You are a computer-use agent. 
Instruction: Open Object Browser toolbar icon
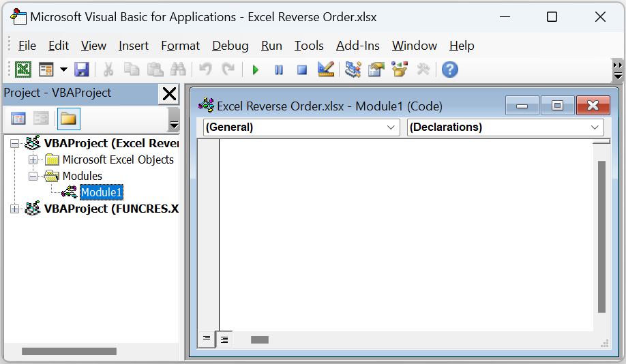point(400,70)
